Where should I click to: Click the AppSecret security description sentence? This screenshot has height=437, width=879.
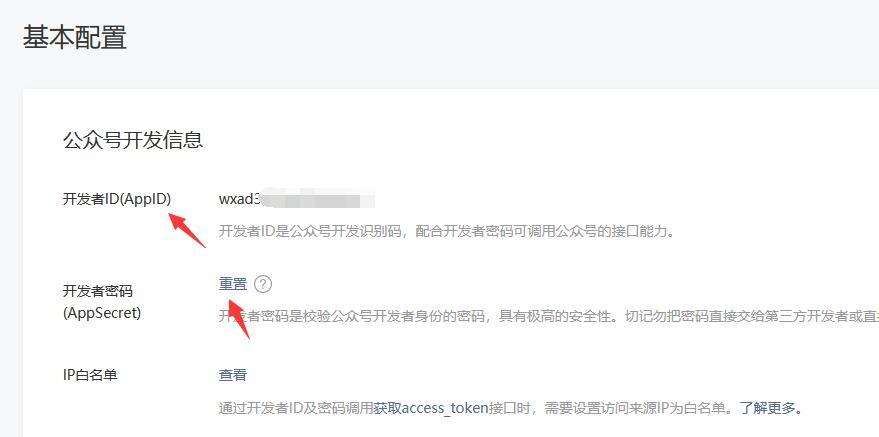(x=549, y=317)
